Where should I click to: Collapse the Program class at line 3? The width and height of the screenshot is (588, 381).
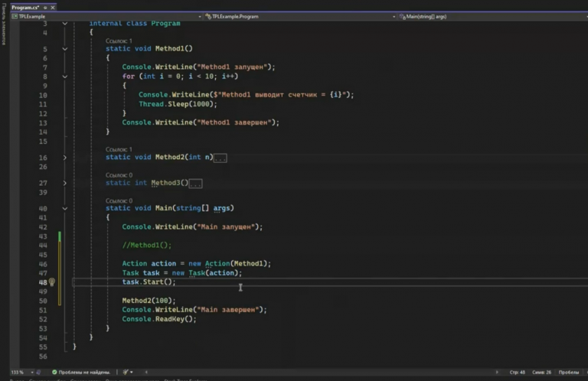[64, 24]
